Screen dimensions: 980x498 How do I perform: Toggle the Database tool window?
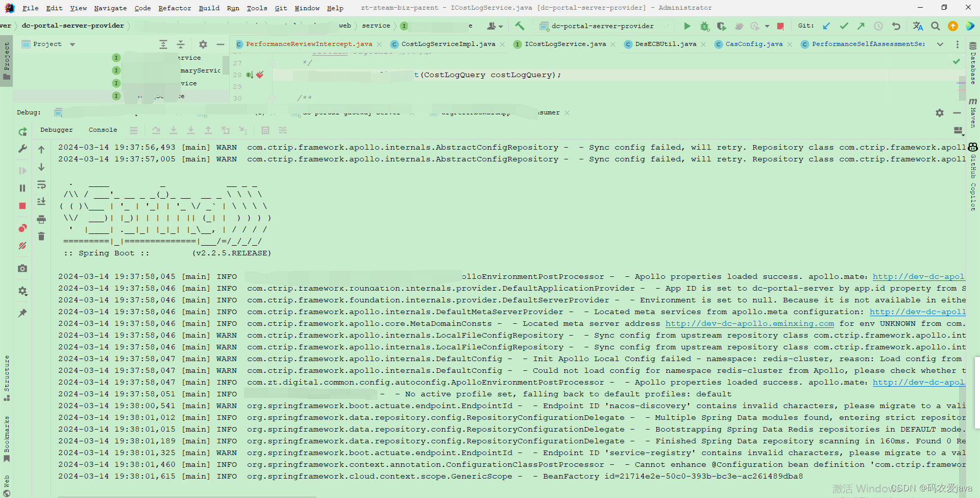(973, 63)
